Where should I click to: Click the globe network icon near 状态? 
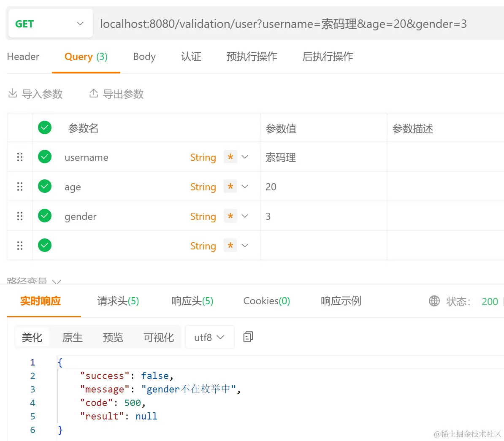tap(434, 301)
